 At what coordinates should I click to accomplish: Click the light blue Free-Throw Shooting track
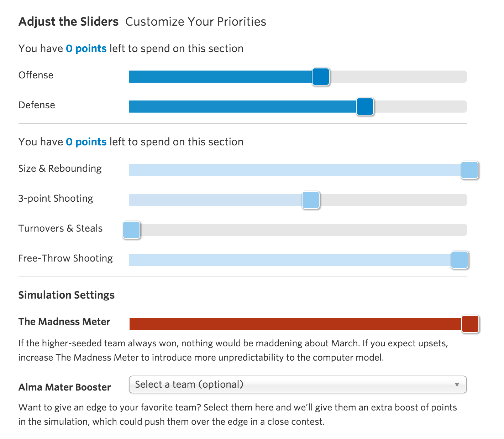tap(289, 260)
